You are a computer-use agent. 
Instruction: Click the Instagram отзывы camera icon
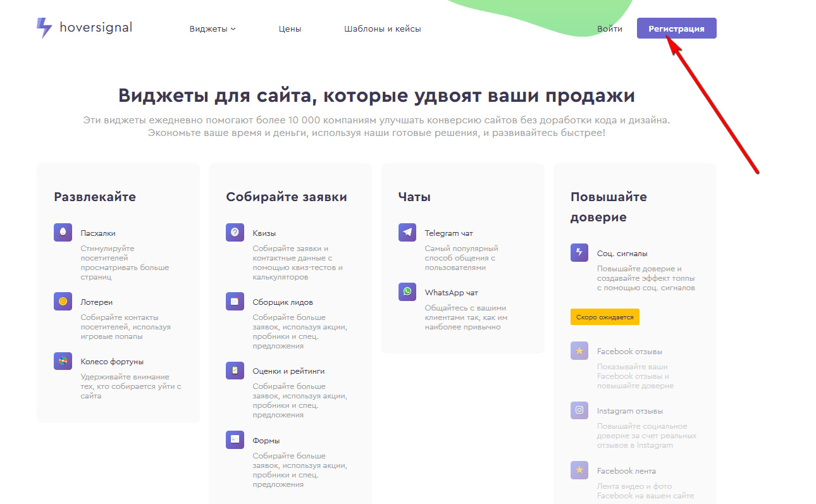pos(579,410)
